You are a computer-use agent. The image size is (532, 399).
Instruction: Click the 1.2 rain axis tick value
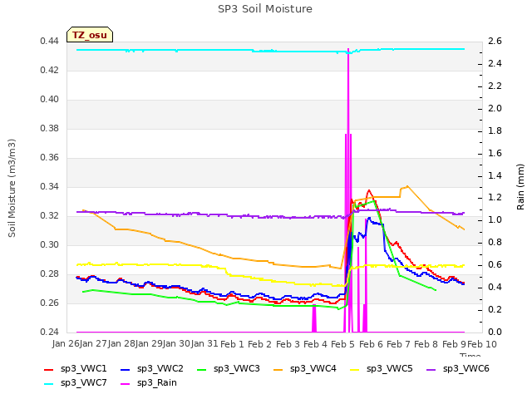point(495,198)
